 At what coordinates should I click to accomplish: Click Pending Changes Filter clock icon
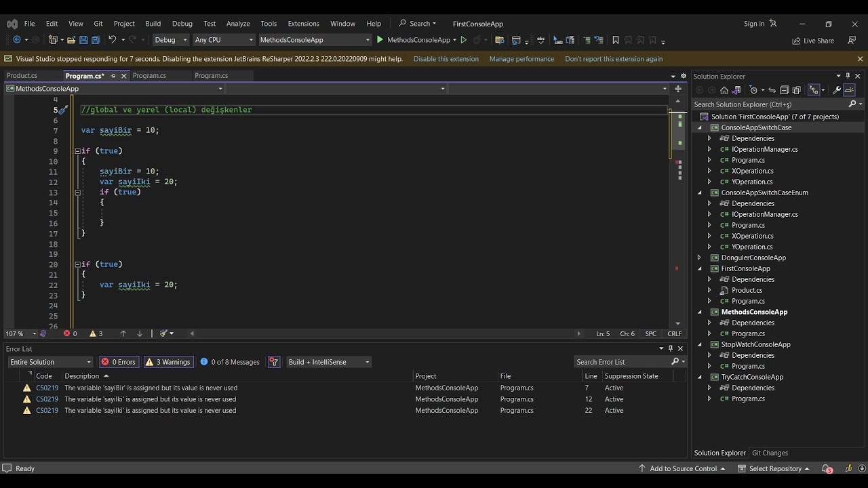pos(753,90)
